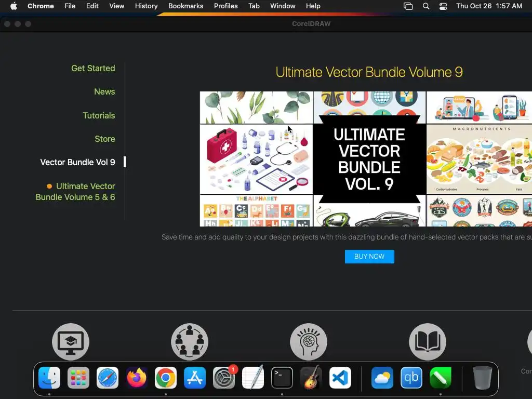Open the Chrome application menu
The image size is (532, 399).
click(41, 6)
